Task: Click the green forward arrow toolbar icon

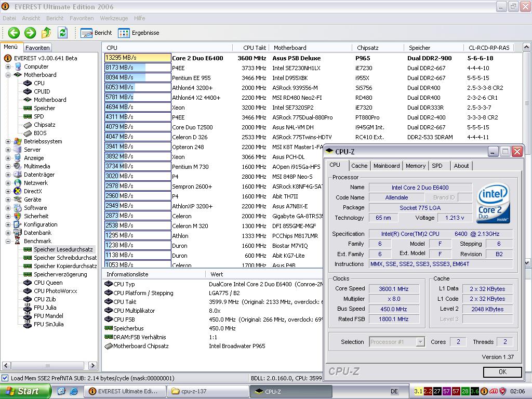Action: tap(30, 33)
